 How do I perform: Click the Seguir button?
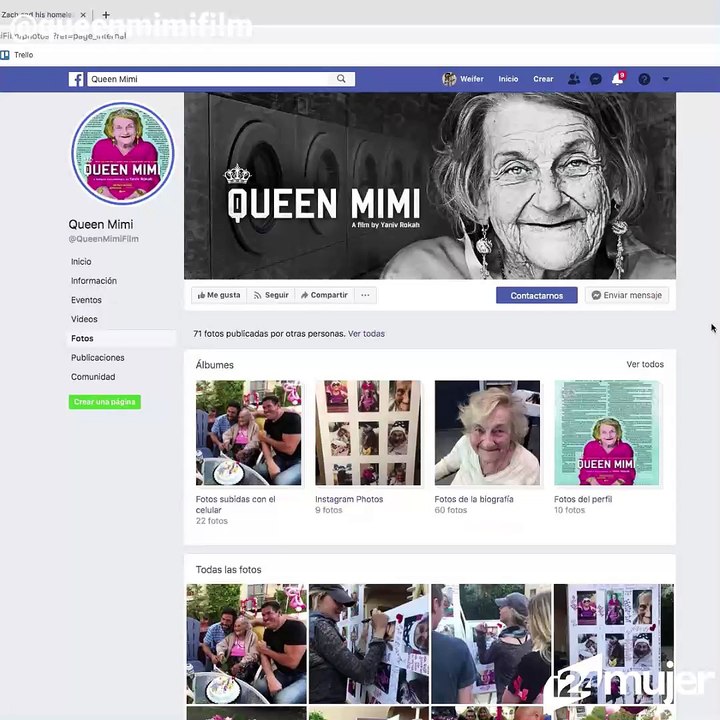tap(271, 295)
